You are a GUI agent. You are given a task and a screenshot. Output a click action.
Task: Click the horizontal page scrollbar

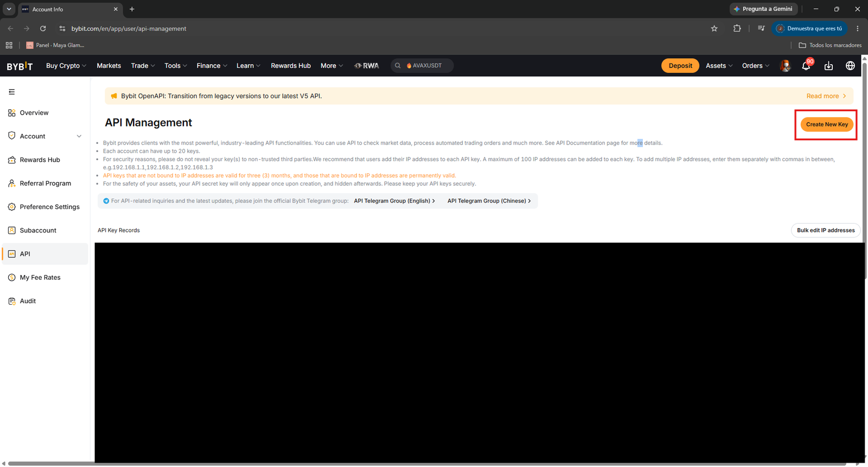pos(427,464)
